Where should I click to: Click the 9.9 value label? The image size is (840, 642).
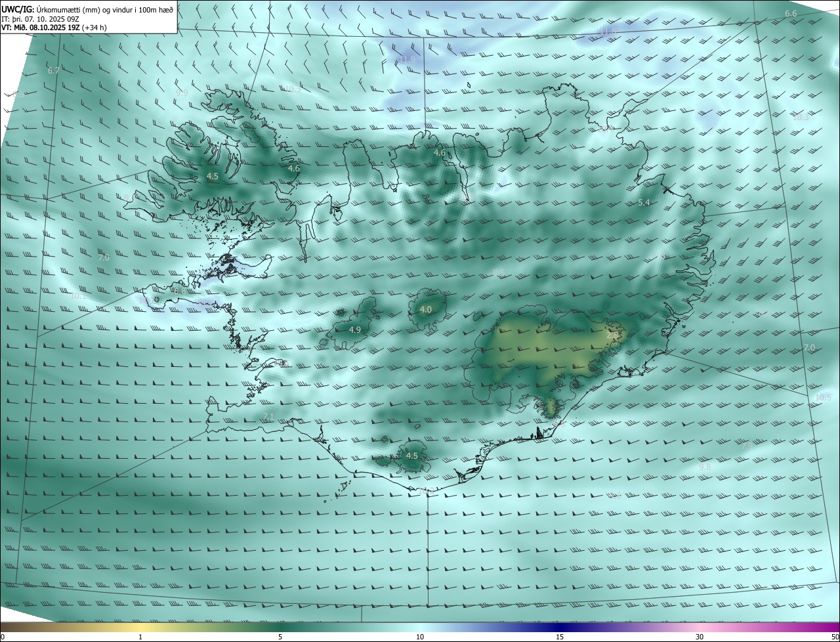click(182, 93)
